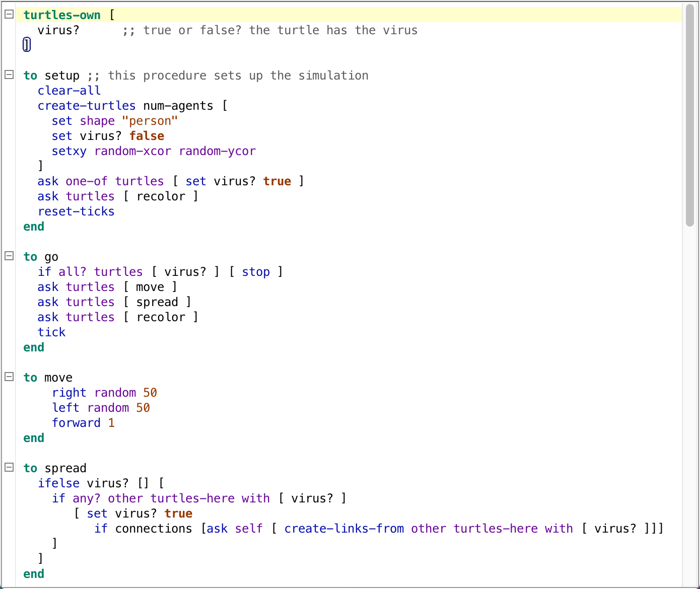Place cursor on the end of setup
Screen dimensions: 700x589
(x=33, y=226)
